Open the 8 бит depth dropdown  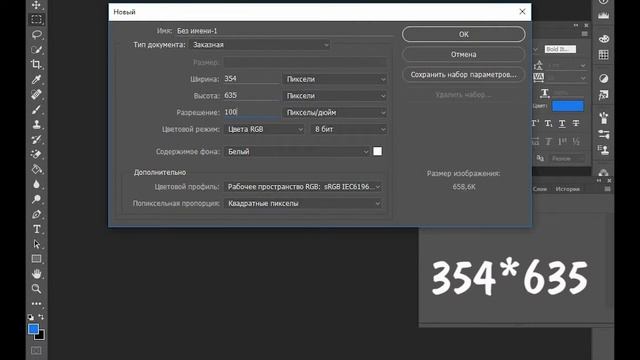point(349,129)
